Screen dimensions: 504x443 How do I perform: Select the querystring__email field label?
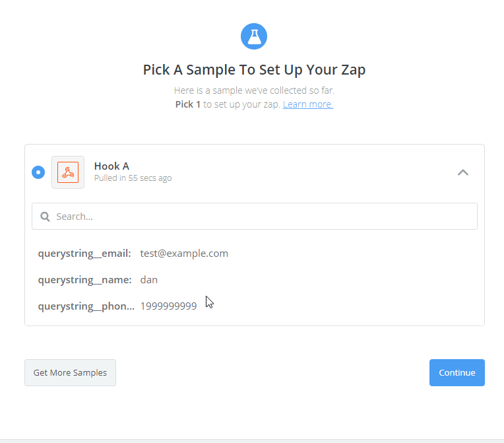84,254
